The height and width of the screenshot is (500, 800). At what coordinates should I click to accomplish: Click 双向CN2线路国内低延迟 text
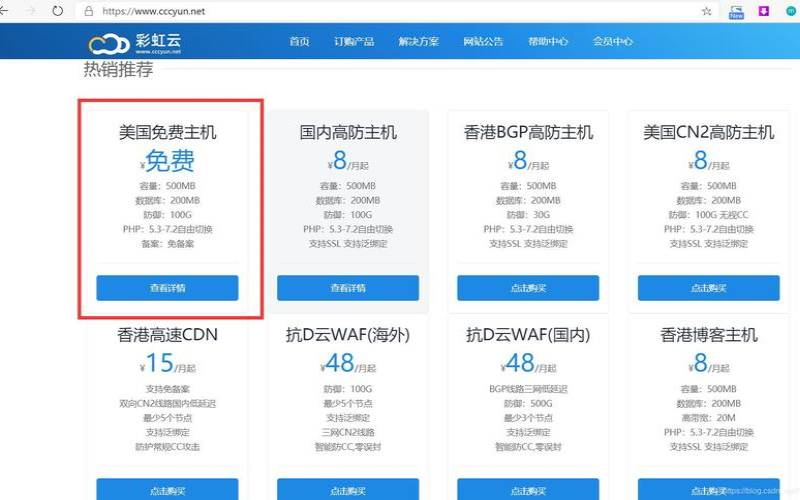[x=167, y=404]
